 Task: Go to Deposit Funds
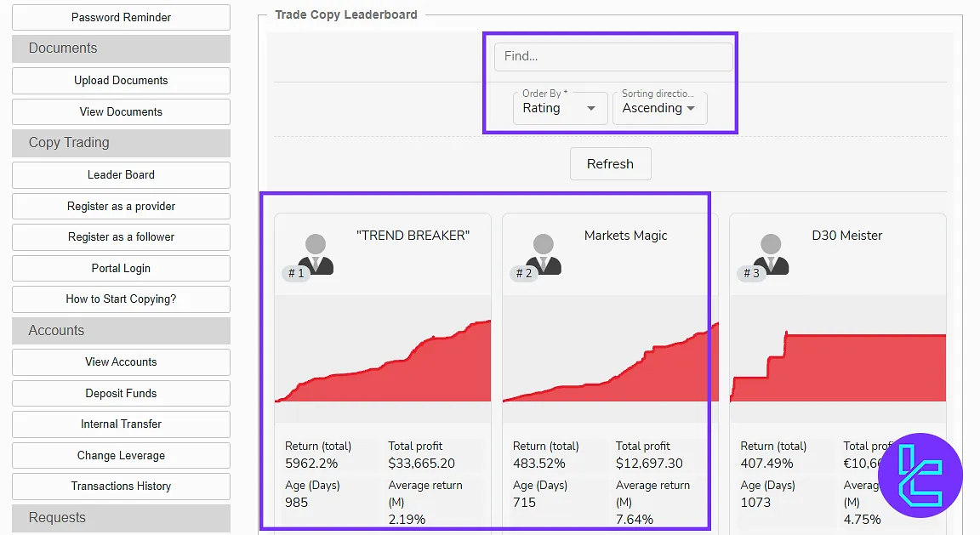[x=122, y=393]
